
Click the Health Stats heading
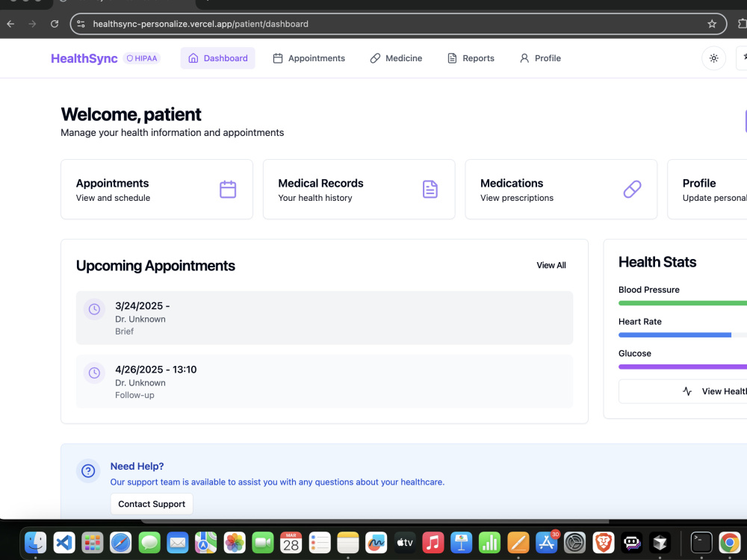click(657, 262)
